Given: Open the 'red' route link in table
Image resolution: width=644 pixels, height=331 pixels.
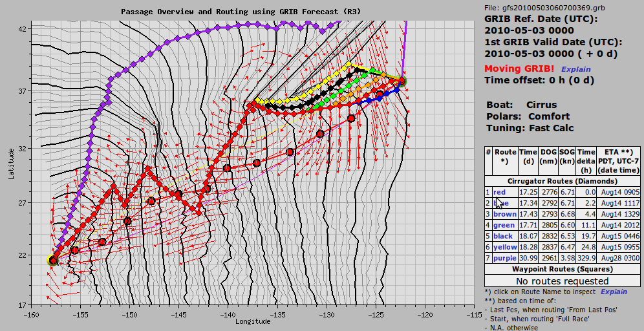Looking at the screenshot, I should pos(499,192).
